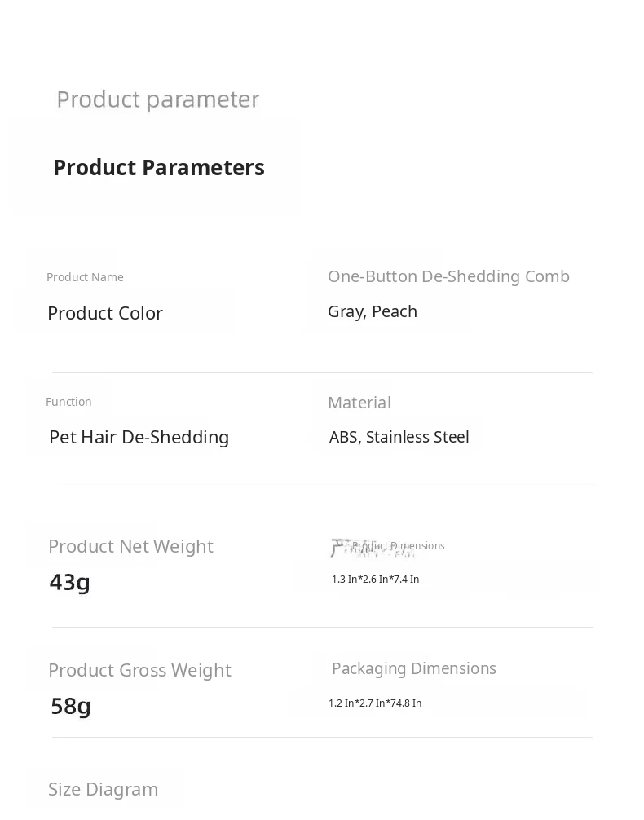Click the divider line beneath "Pet Hair De-Shedding"
Viewport: 644px width, 820px height.
(322, 483)
